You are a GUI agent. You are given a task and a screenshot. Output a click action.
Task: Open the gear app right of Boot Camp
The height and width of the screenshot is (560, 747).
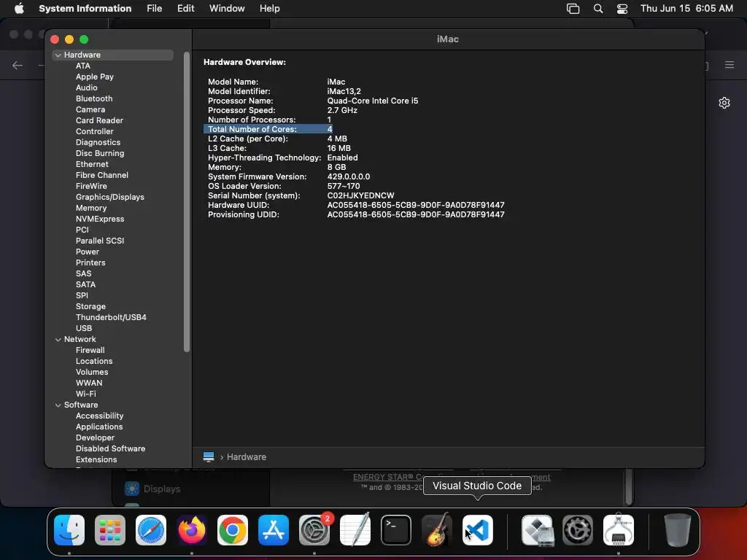coord(578,530)
